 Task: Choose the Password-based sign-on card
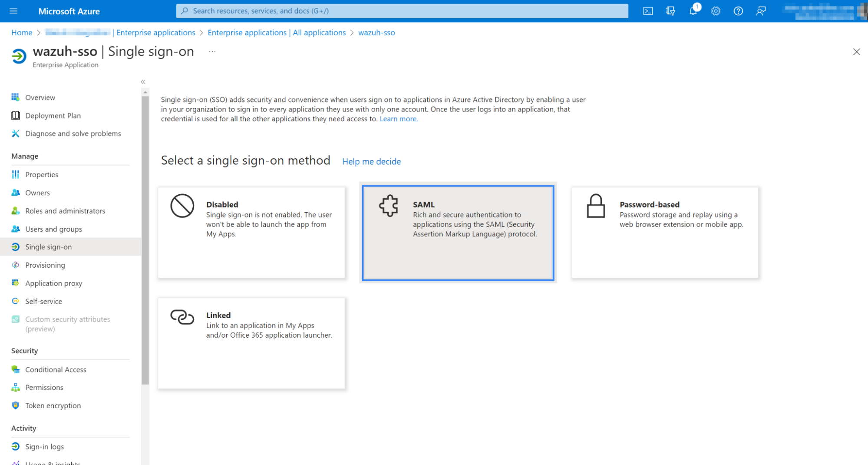(x=664, y=232)
